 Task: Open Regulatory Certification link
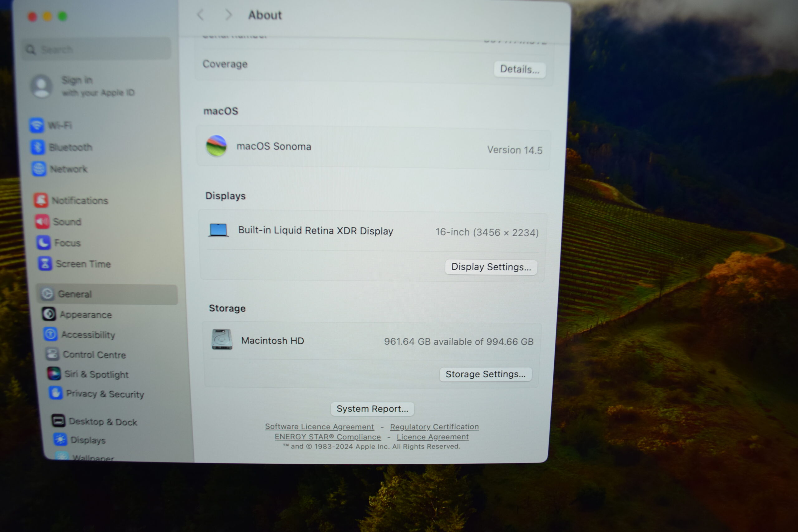click(434, 427)
